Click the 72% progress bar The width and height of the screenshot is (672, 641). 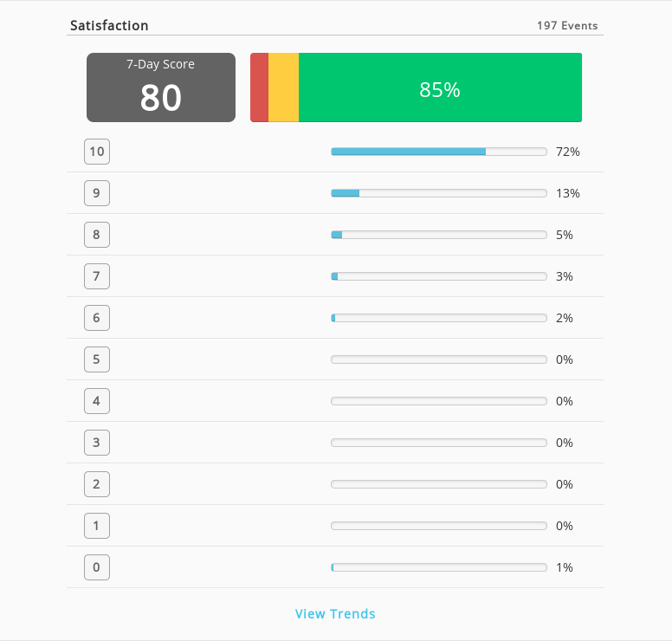point(439,152)
